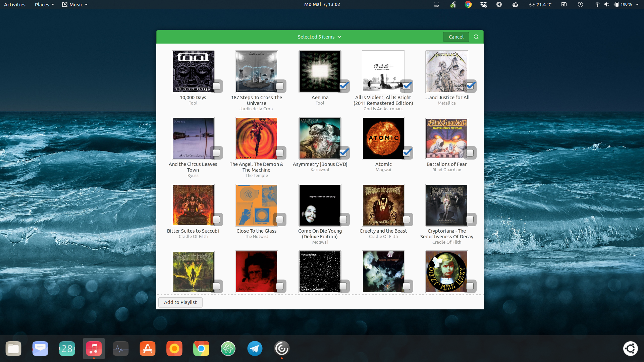Click Add to Playlist button

click(180, 302)
